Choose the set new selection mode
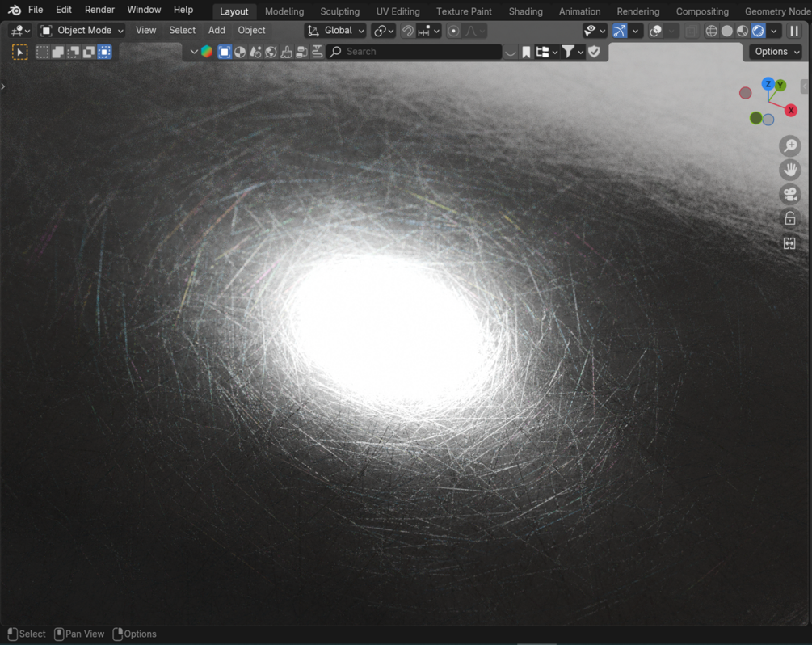The width and height of the screenshot is (812, 645). pos(43,52)
